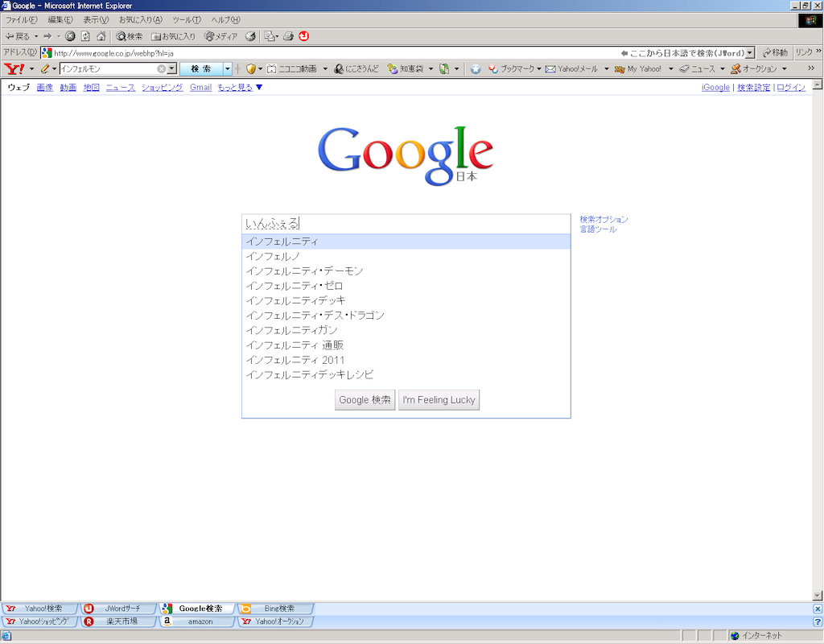824x644 pixels.
Task: Show more Yahoo toolbar items chevron
Action: pyautogui.click(x=811, y=68)
